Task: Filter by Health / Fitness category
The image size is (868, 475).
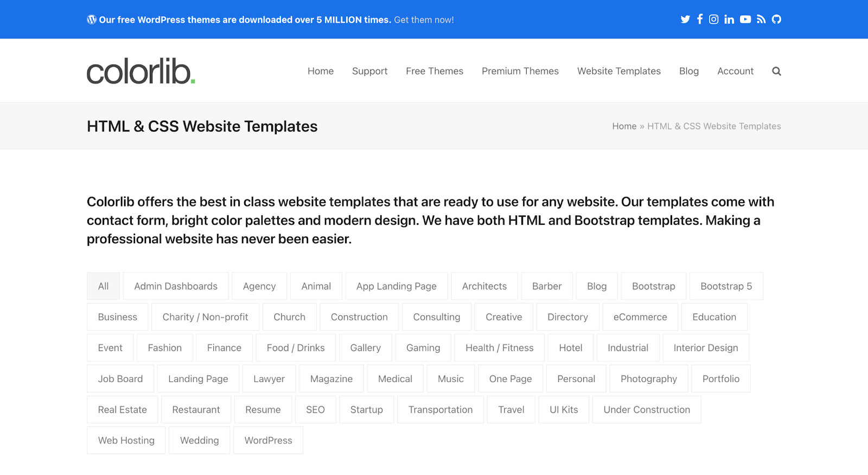Action: (x=500, y=348)
